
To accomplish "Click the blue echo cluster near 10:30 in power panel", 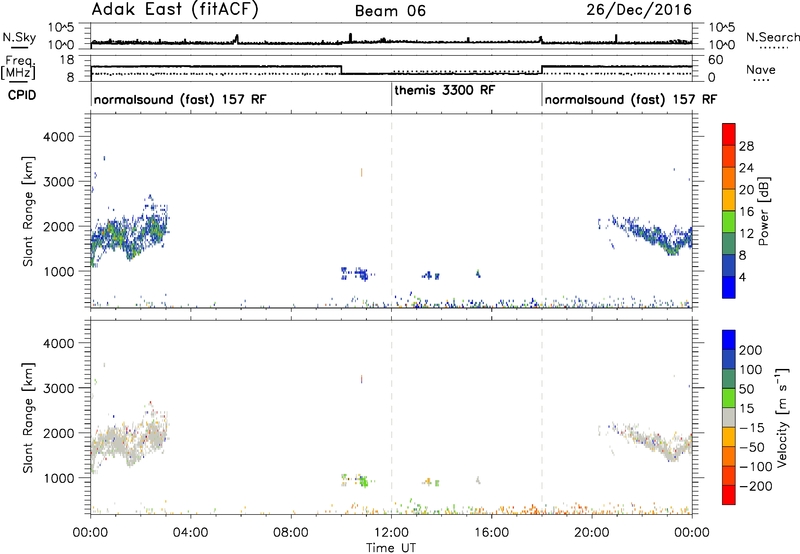I will 356,274.
